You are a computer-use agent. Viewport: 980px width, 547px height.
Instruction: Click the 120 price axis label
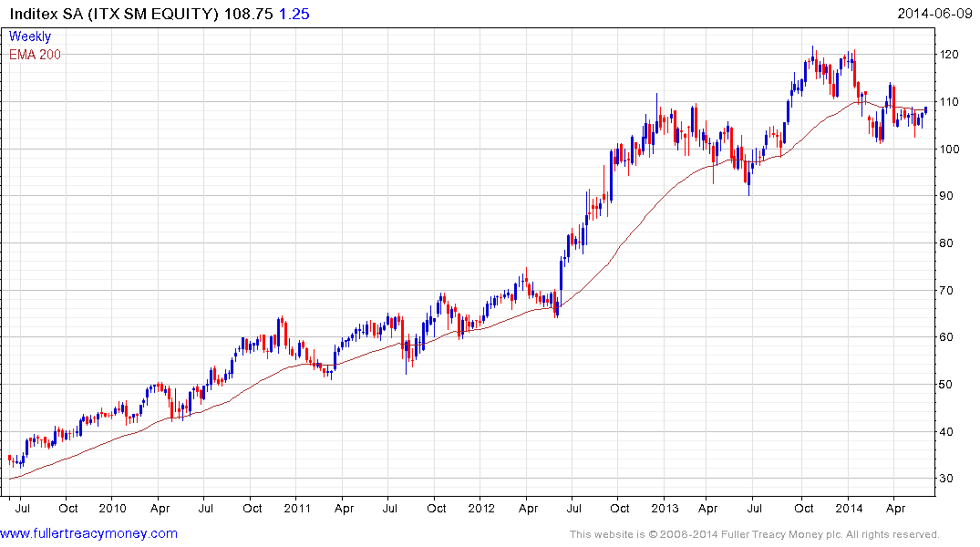[x=949, y=55]
